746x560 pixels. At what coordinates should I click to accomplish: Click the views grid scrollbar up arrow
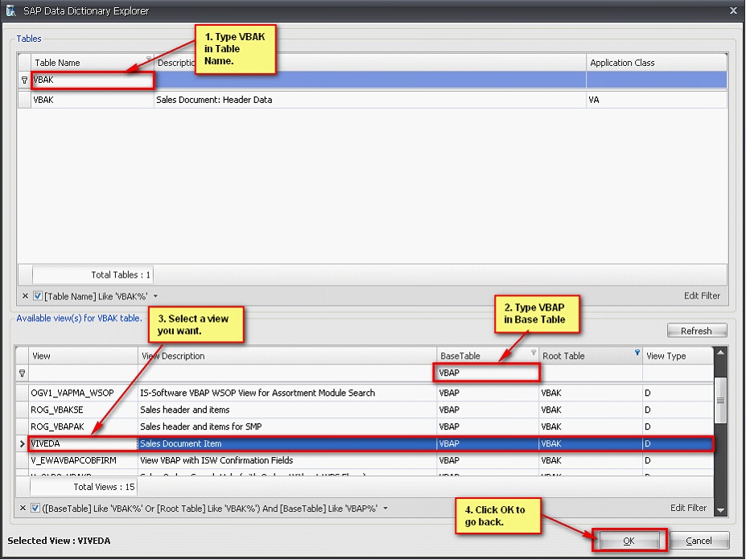720,352
